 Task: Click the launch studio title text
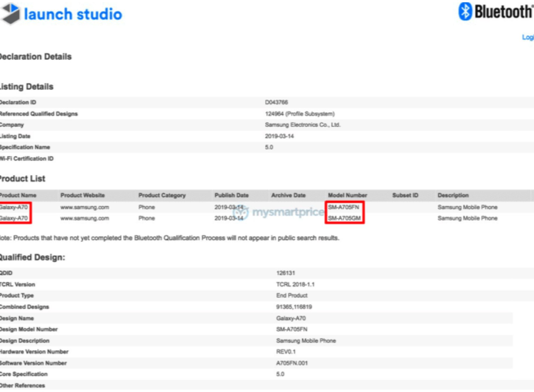(73, 14)
